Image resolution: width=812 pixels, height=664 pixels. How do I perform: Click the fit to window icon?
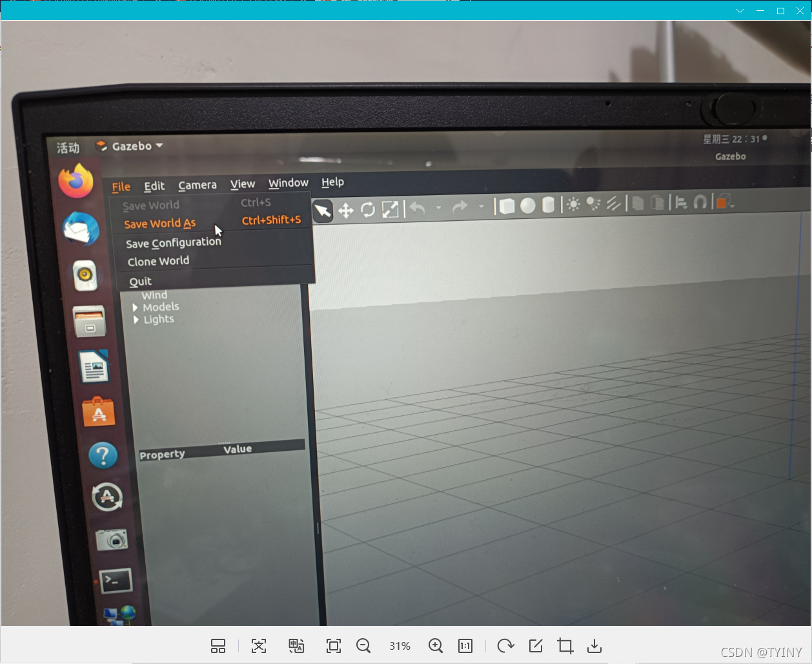click(334, 646)
